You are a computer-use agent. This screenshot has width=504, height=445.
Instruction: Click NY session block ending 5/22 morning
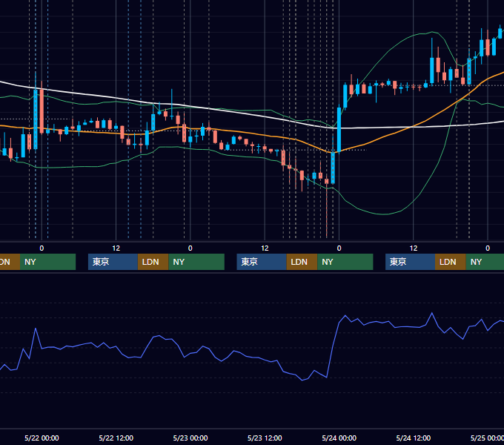[47, 262]
